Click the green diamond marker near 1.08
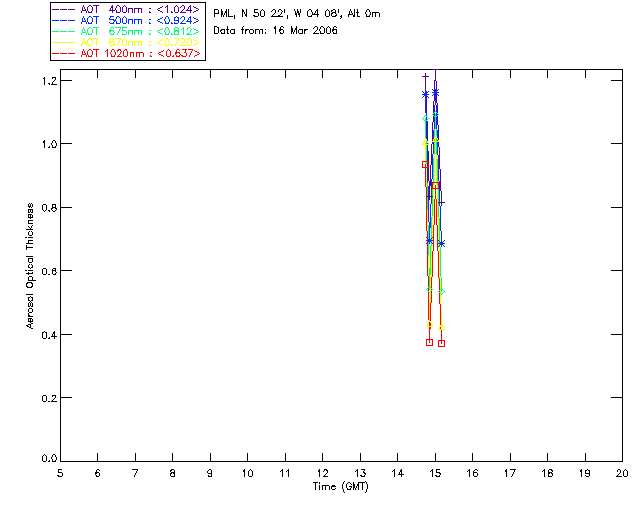The width and height of the screenshot is (640, 512). [426, 118]
